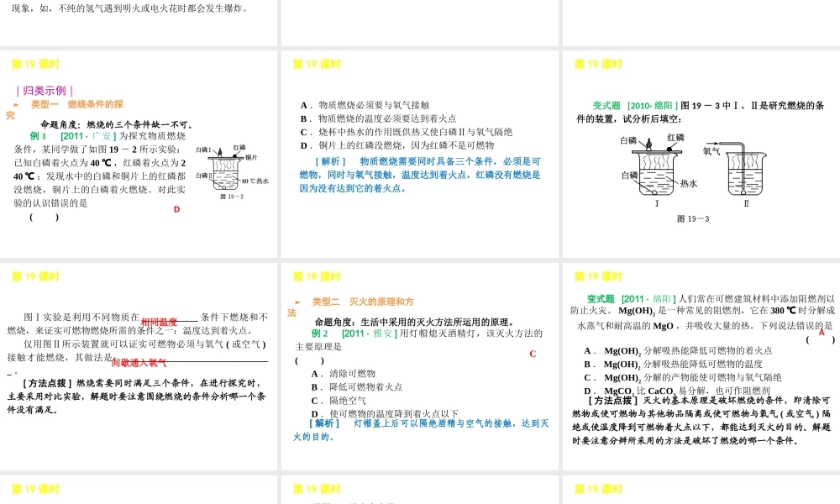Click the 变式题 [2010·绵阳] label
This screenshot has height=504, width=840.
point(635,106)
